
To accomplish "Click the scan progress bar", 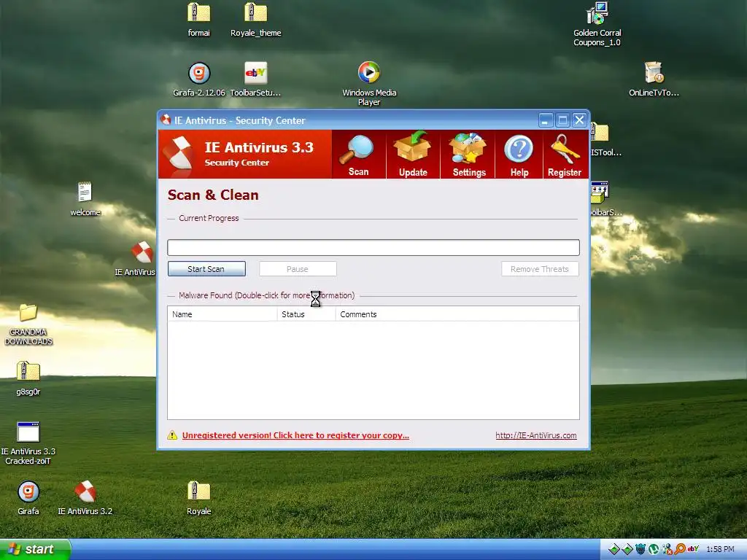I will 373,248.
